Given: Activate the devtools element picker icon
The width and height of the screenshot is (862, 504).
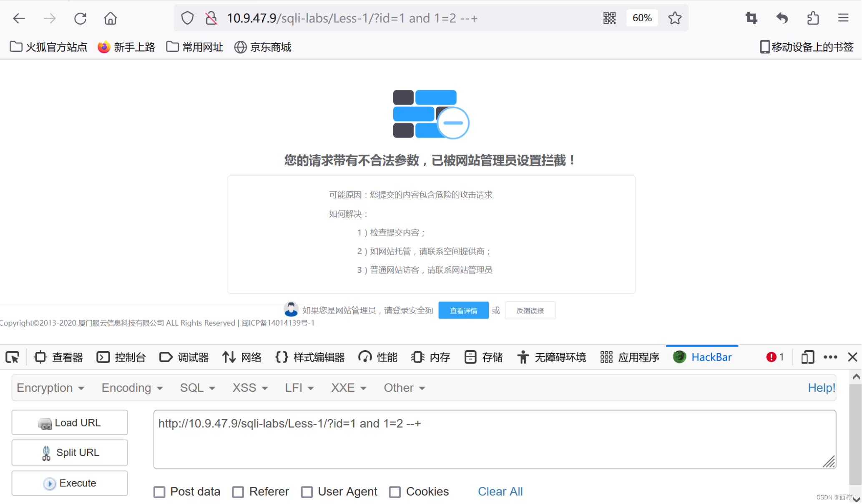Looking at the screenshot, I should [x=13, y=357].
